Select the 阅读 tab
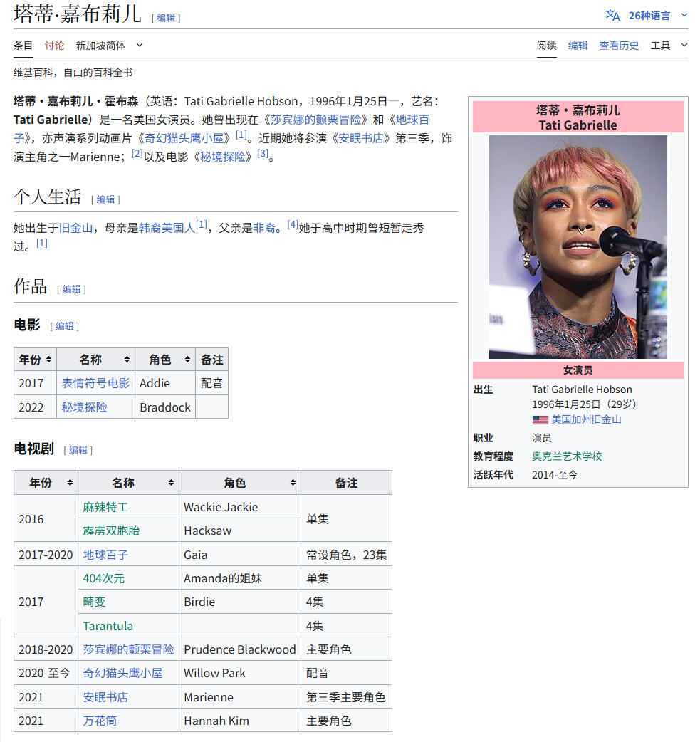Image resolution: width=700 pixels, height=742 pixels. [x=546, y=46]
